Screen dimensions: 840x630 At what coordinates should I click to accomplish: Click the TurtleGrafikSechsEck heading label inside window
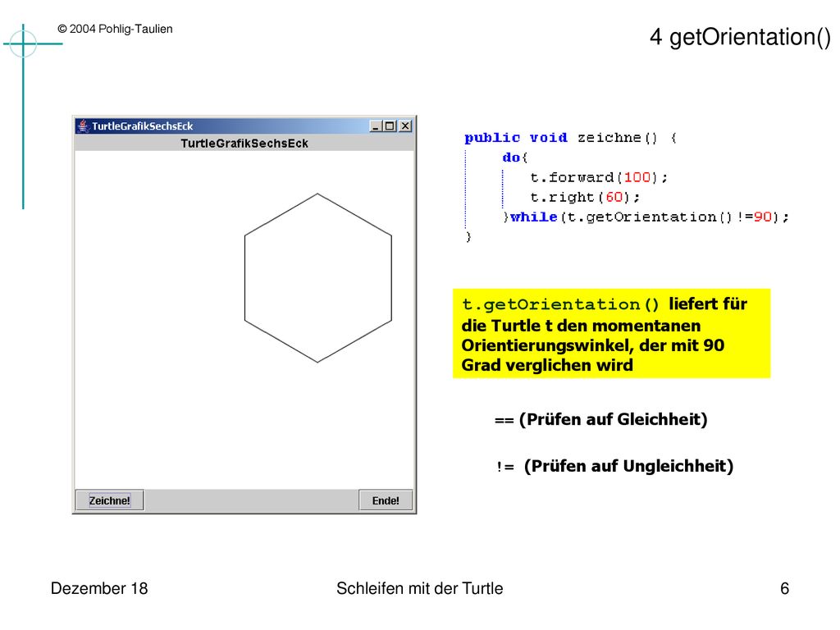click(x=244, y=143)
